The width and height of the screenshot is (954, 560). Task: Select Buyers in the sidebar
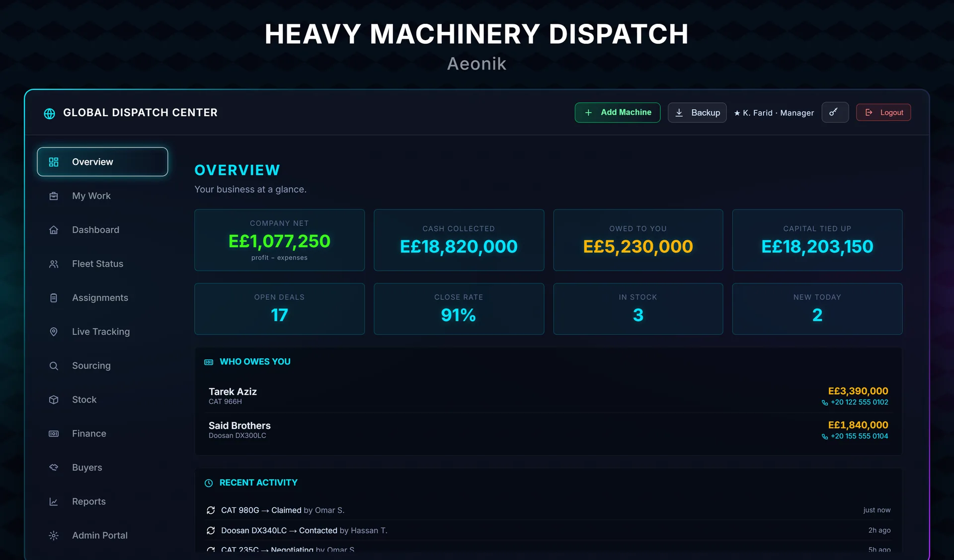click(x=102, y=468)
